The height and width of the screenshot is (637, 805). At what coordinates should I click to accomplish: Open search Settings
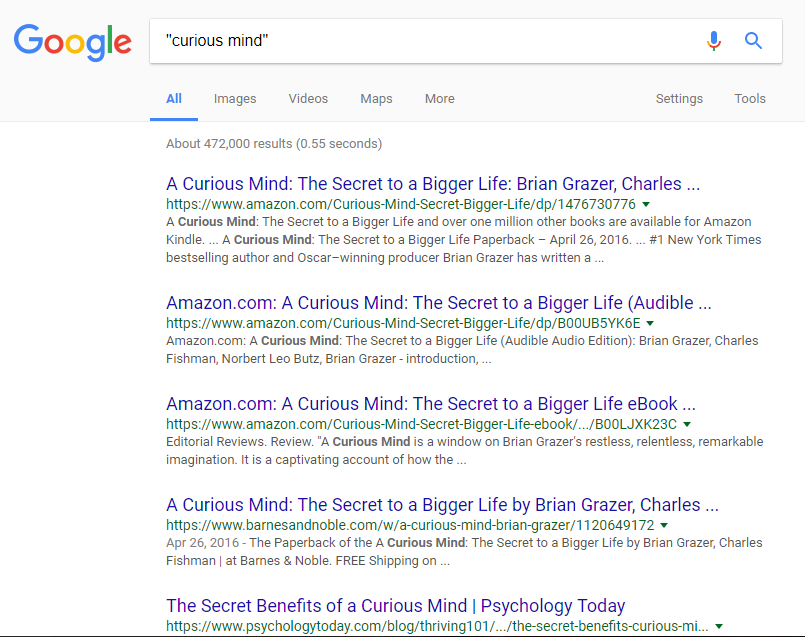pos(679,99)
